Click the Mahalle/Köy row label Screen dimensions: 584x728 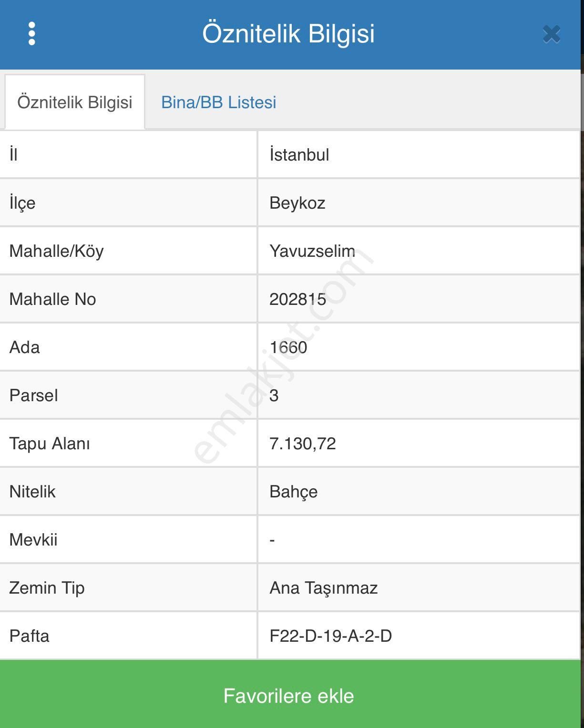(x=57, y=251)
